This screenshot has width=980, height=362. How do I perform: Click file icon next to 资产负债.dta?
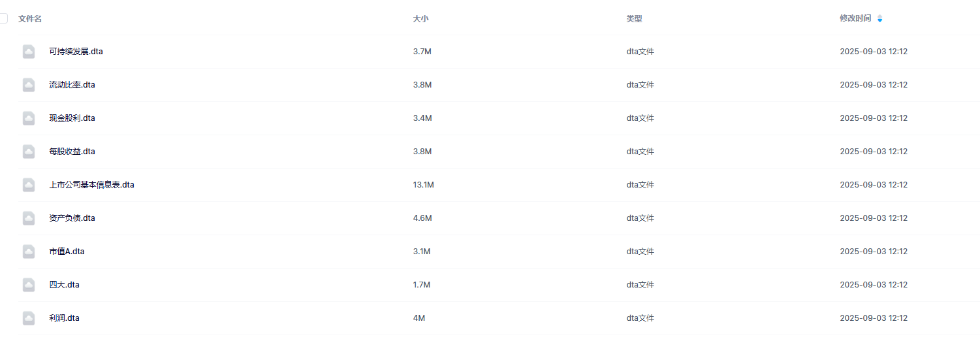pos(29,218)
